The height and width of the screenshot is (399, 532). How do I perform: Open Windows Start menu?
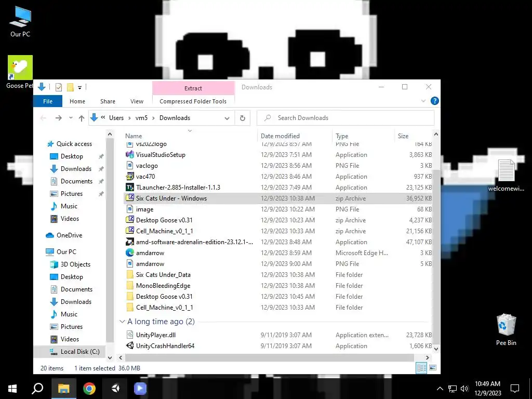coord(12,389)
